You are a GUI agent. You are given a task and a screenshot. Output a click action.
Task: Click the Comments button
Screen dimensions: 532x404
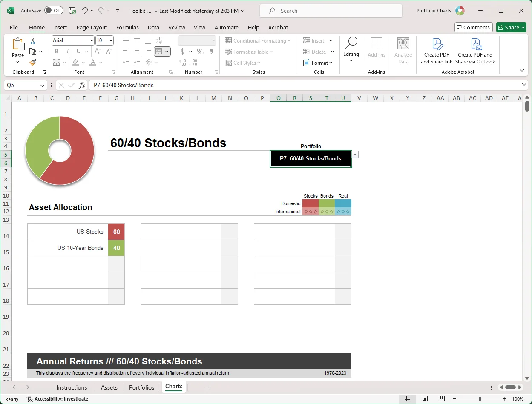click(474, 27)
